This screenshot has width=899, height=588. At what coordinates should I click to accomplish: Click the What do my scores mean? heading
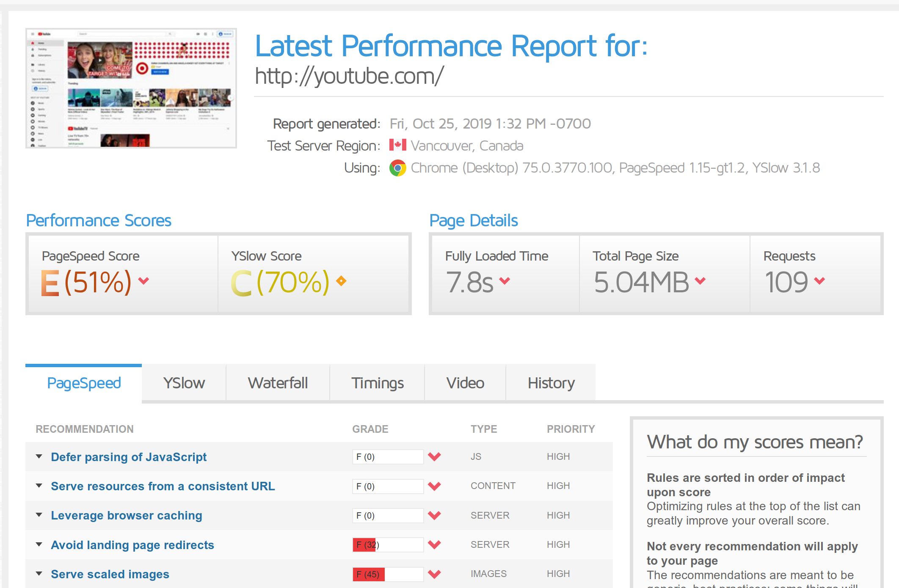(x=755, y=442)
